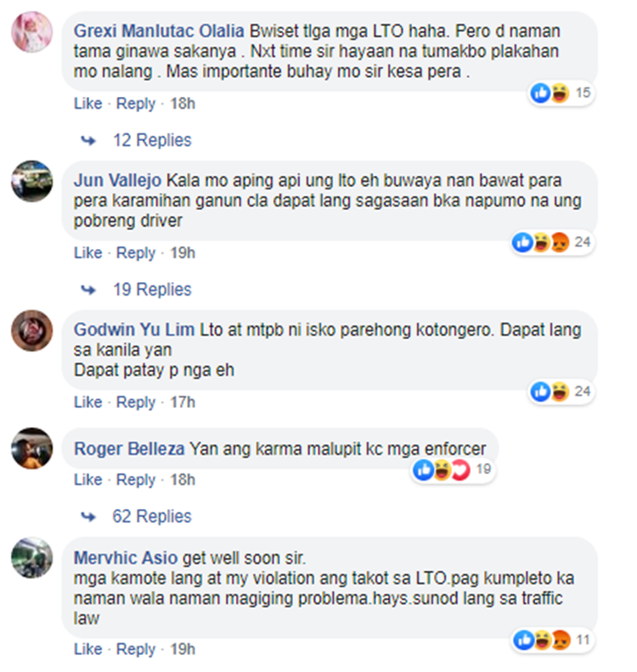
Task: Click Grexi Manlutac Olalia's profile picture
Action: 32,32
